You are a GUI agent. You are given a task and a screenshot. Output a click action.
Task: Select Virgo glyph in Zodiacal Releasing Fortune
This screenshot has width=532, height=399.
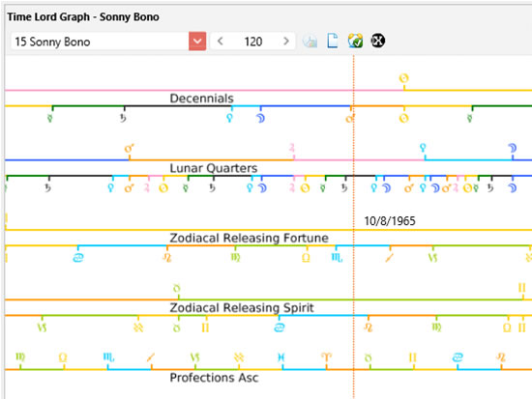[235, 258]
